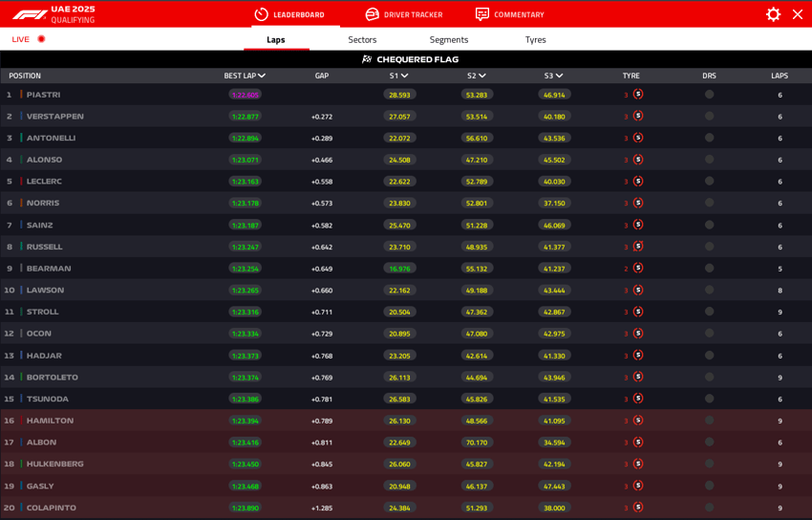Click the LIVE label
Viewport: 812px width, 520px height.
point(21,39)
